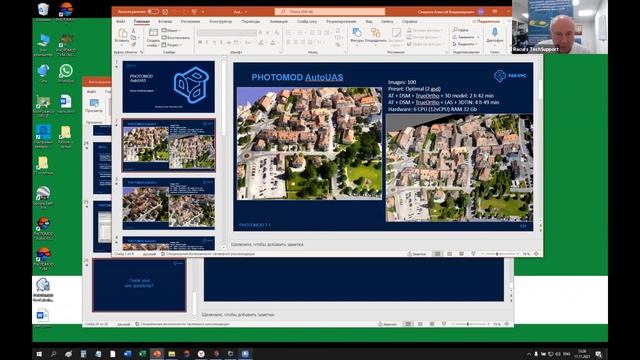Click the File Explorer icon in the taskbar
Image resolution: width=640 pixels, height=360 pixels.
coord(171,354)
